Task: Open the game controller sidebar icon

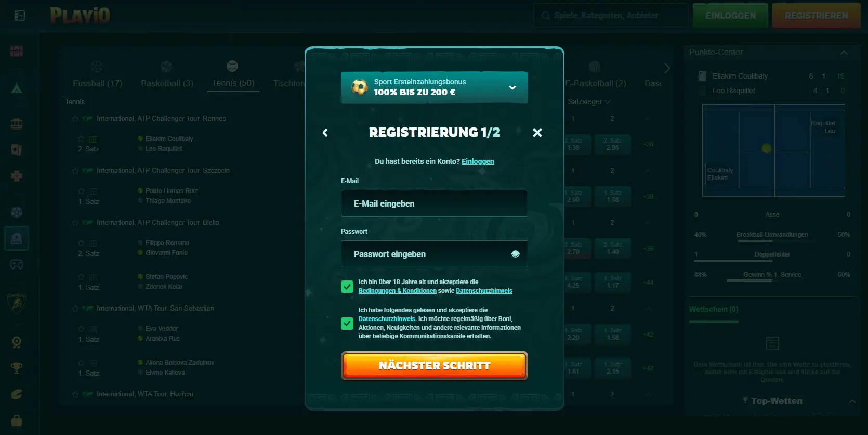Action: pos(17,264)
